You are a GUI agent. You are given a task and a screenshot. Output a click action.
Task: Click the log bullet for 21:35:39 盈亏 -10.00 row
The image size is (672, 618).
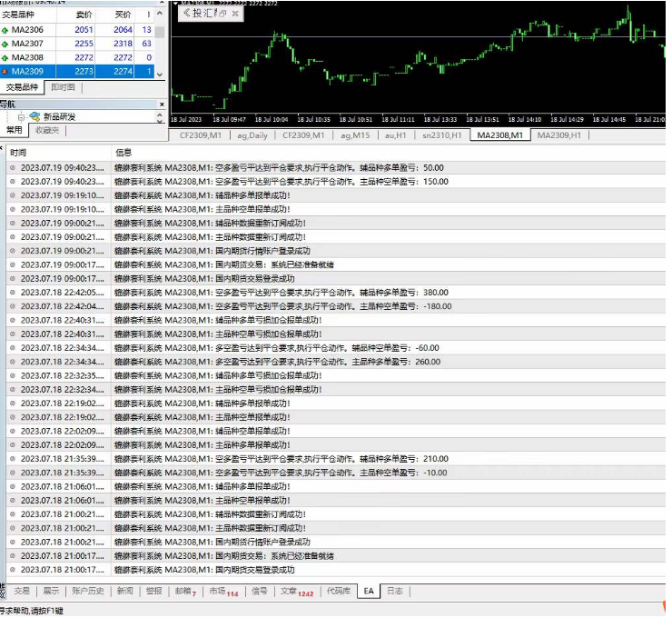pyautogui.click(x=13, y=473)
